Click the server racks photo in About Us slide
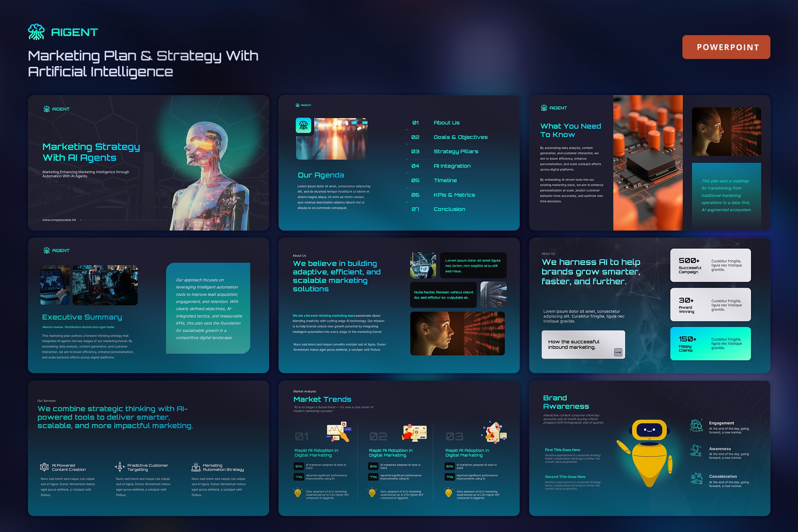The height and width of the screenshot is (532, 798). (x=493, y=295)
